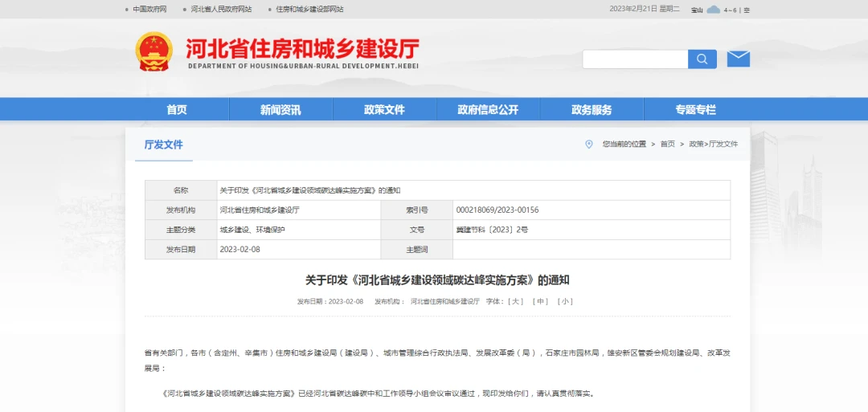868x412 pixels.
Task: Set font size to large [大]
Action: [516, 302]
